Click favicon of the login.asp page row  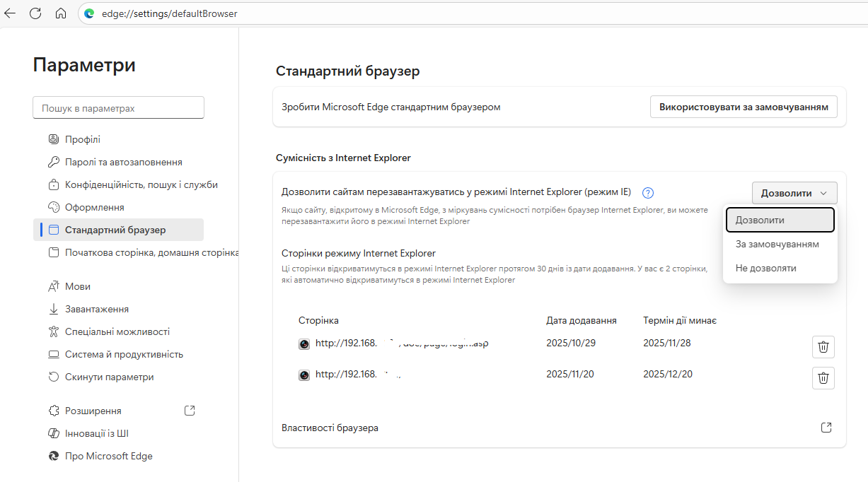click(x=304, y=344)
